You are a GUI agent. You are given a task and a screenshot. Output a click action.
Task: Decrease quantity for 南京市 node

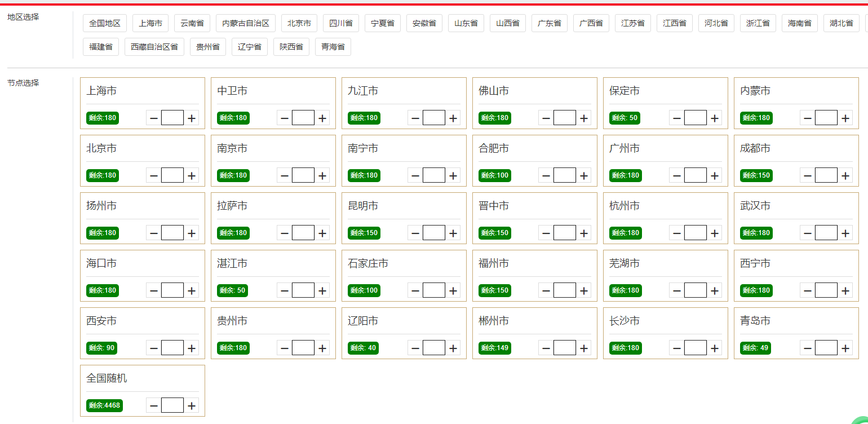point(284,175)
